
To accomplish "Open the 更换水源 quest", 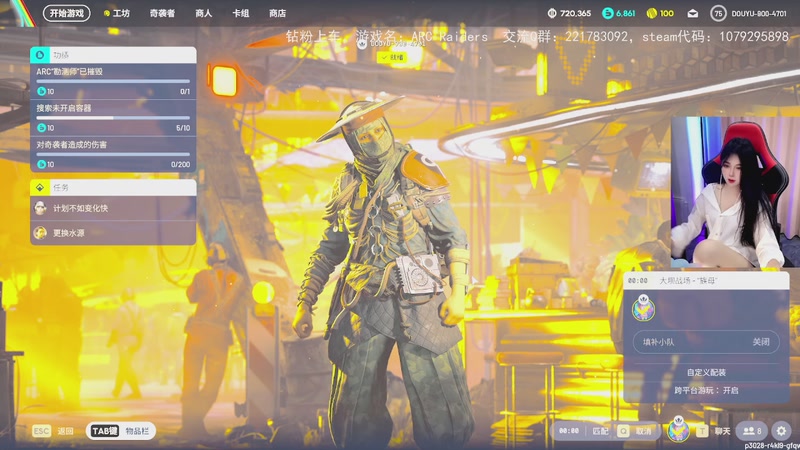I will (113, 233).
